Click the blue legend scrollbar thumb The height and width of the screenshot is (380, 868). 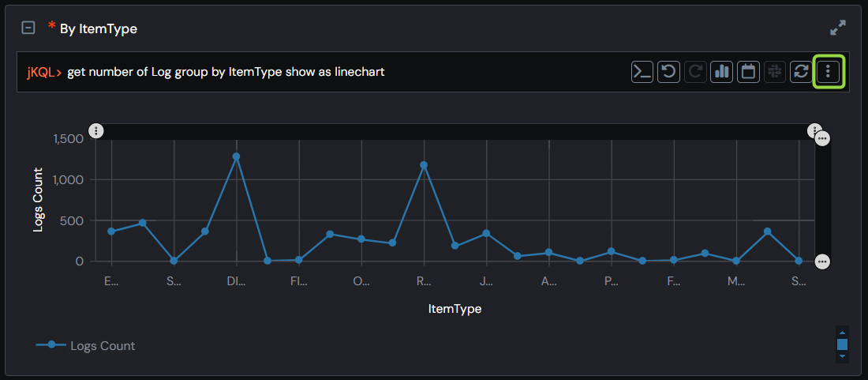(x=842, y=344)
